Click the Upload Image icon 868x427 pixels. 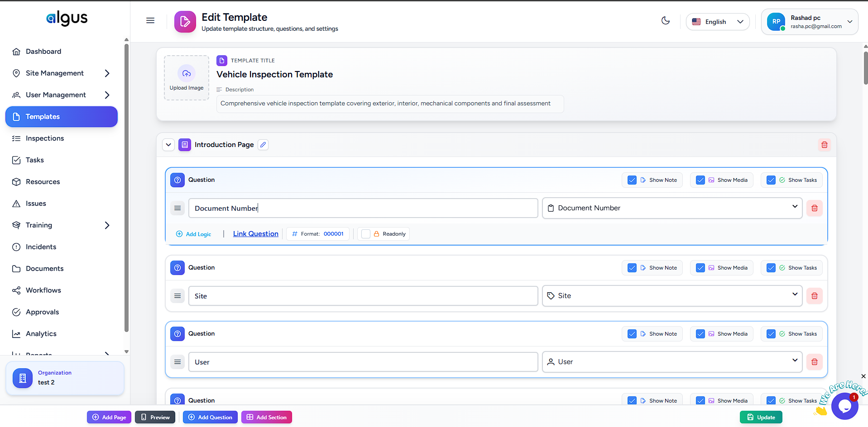186,74
